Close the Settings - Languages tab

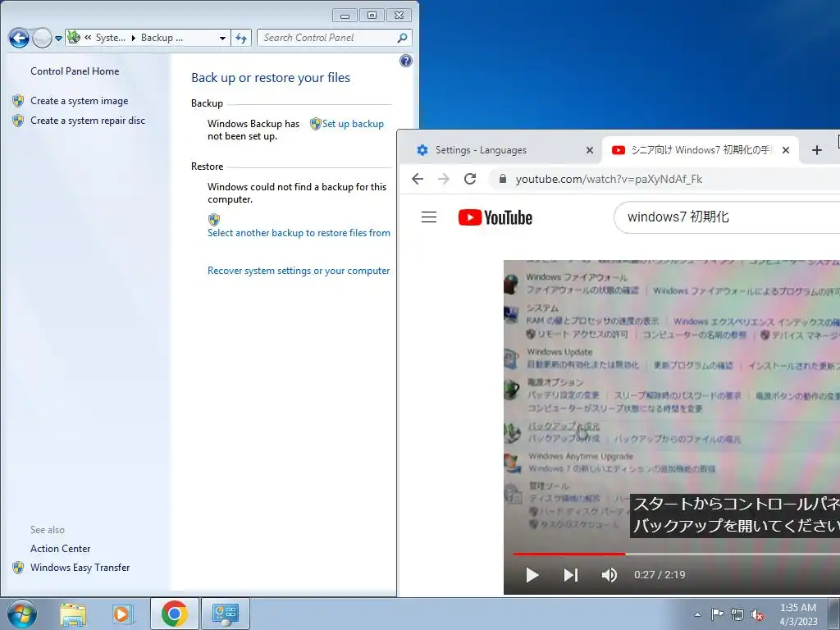pos(590,150)
